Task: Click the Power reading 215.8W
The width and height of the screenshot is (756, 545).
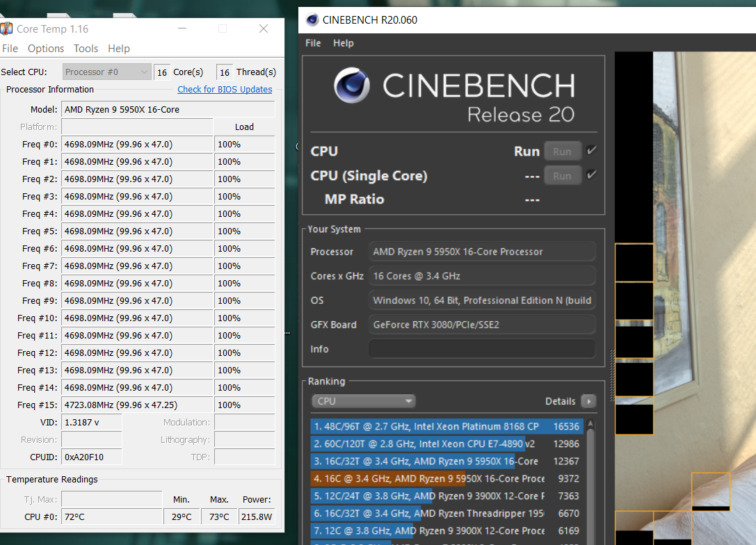Action: [x=257, y=516]
